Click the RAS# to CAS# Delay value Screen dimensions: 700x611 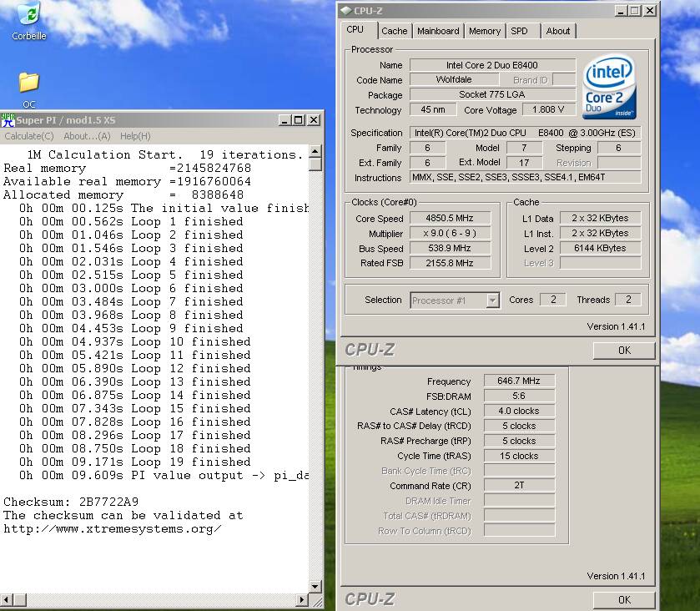pos(519,426)
